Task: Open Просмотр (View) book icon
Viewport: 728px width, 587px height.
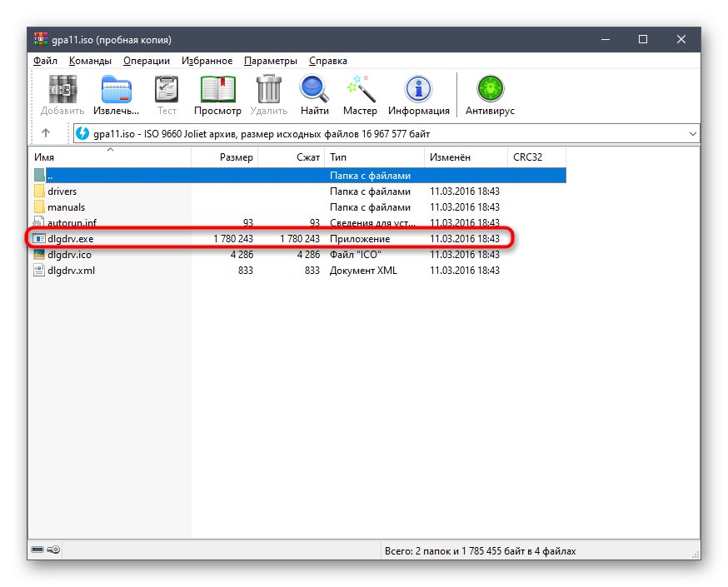Action: (217, 89)
